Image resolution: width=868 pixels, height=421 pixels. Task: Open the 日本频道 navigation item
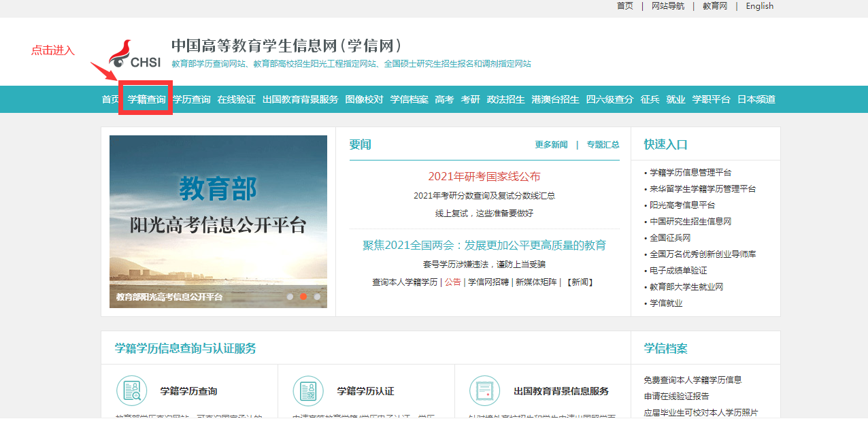pos(756,99)
